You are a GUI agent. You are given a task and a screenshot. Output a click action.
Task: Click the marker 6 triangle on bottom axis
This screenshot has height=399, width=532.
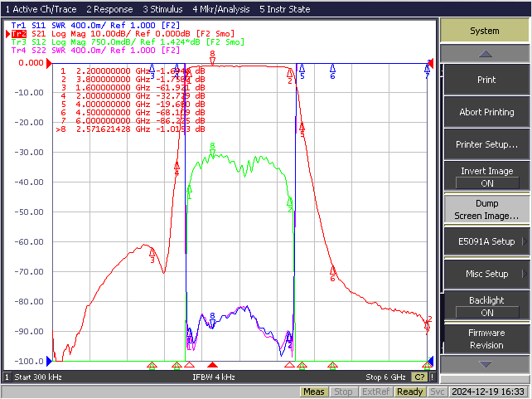coord(332,365)
